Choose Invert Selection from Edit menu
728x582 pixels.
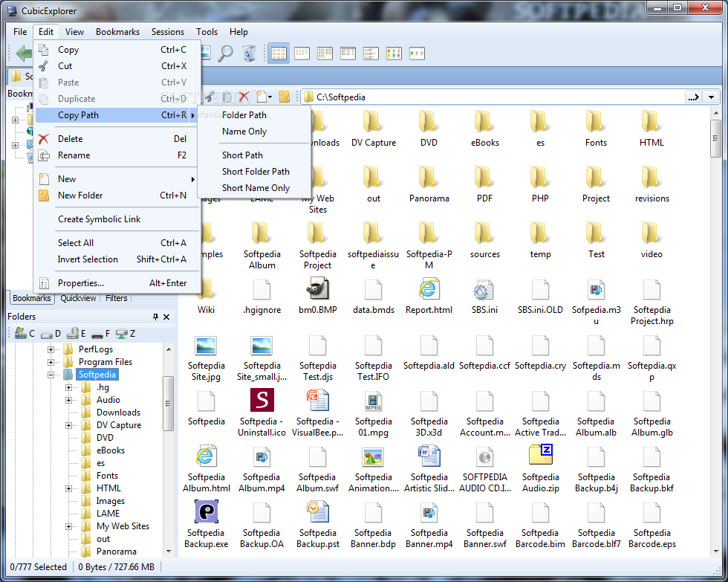[117, 259]
